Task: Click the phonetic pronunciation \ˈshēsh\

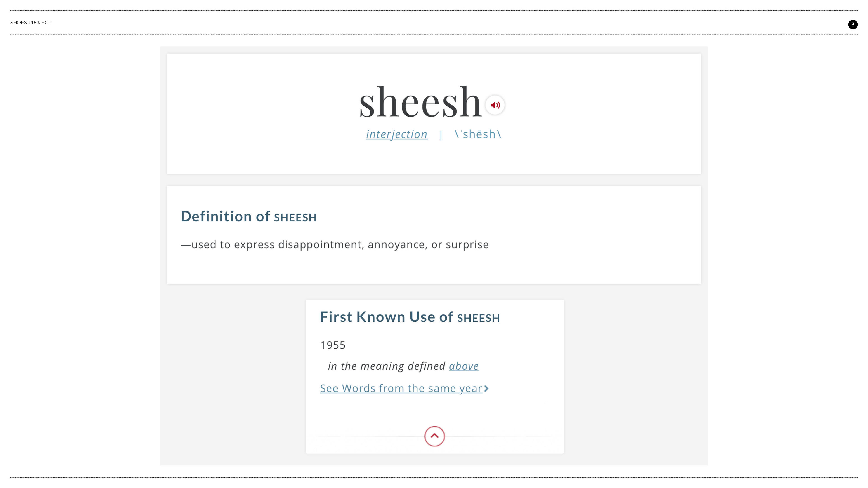Action: click(478, 134)
